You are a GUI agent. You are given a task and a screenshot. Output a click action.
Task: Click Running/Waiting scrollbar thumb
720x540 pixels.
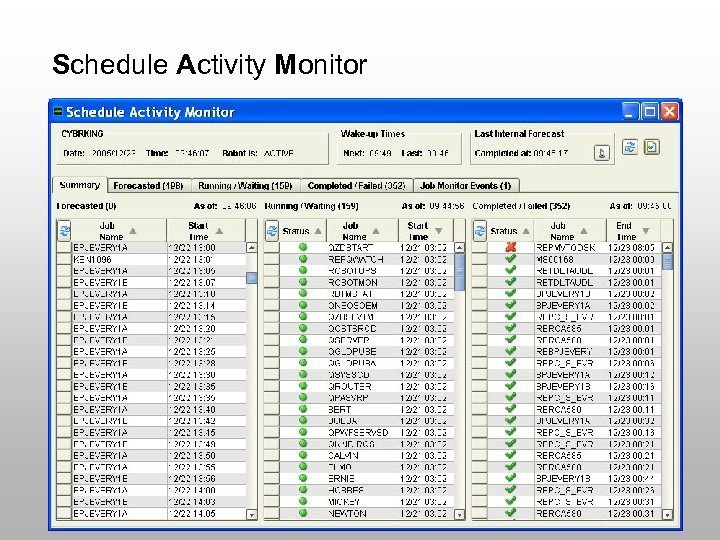click(x=459, y=272)
